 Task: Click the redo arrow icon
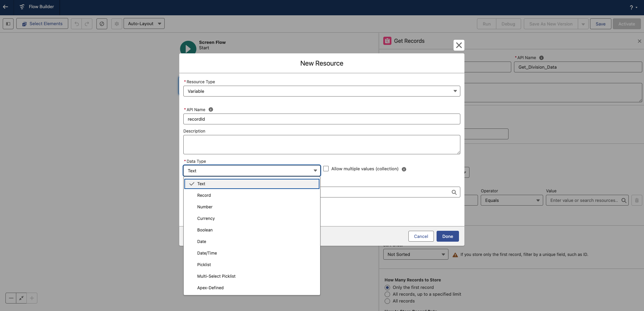(87, 24)
